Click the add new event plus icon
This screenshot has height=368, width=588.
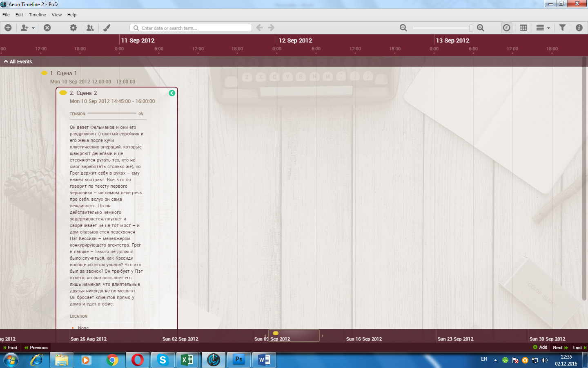pyautogui.click(x=8, y=28)
